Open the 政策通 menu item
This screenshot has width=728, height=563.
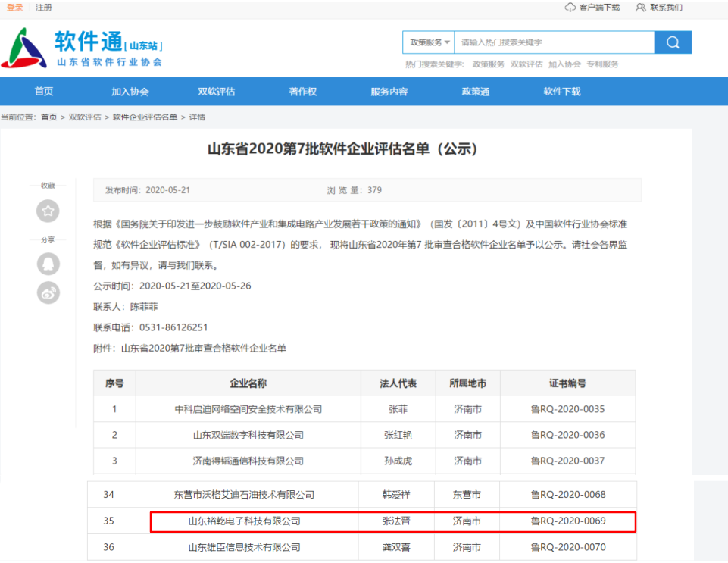click(474, 90)
